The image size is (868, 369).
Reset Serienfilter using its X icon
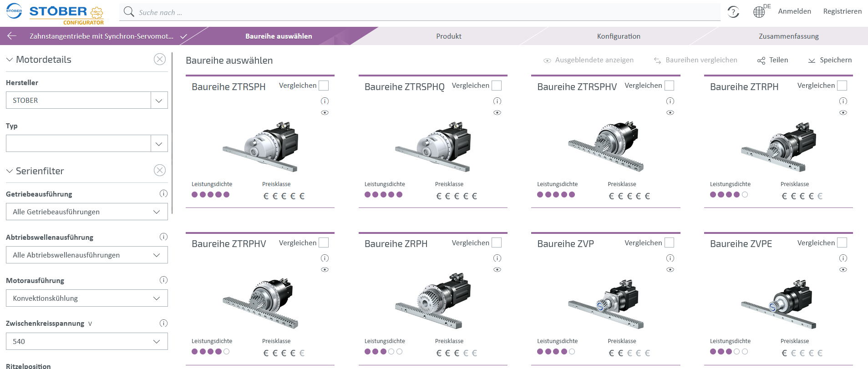(x=159, y=171)
